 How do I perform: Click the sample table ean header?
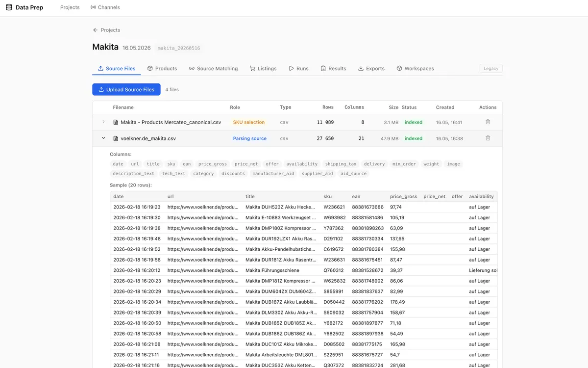coord(356,197)
